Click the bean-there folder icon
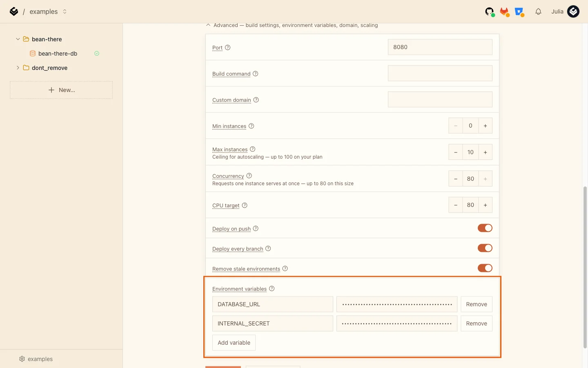This screenshot has width=588, height=368. tap(26, 39)
